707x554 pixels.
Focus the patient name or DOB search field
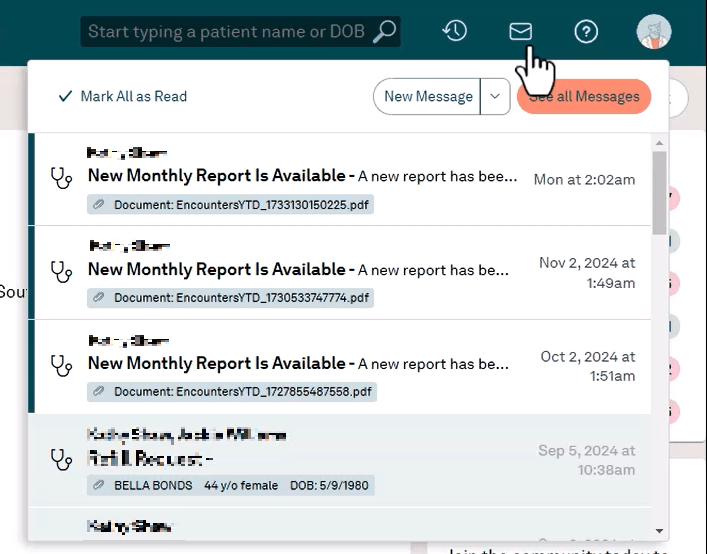[240, 32]
